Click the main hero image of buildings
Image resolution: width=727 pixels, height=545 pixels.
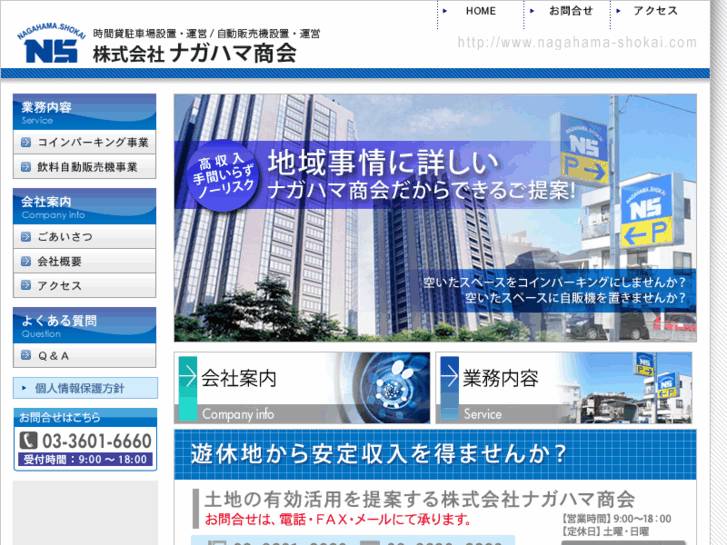pos(435,218)
